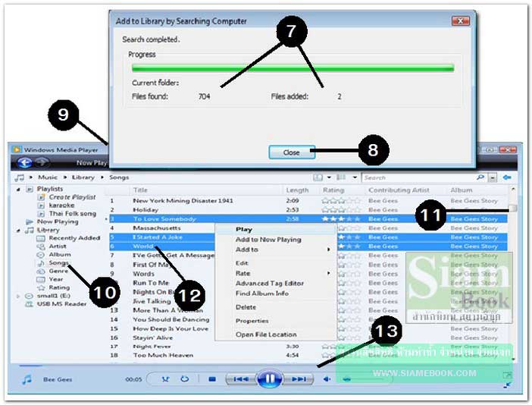Viewport: 532px width, 405px height.
Task: Click the blue list pane arrow after Search
Action: [x=507, y=177]
